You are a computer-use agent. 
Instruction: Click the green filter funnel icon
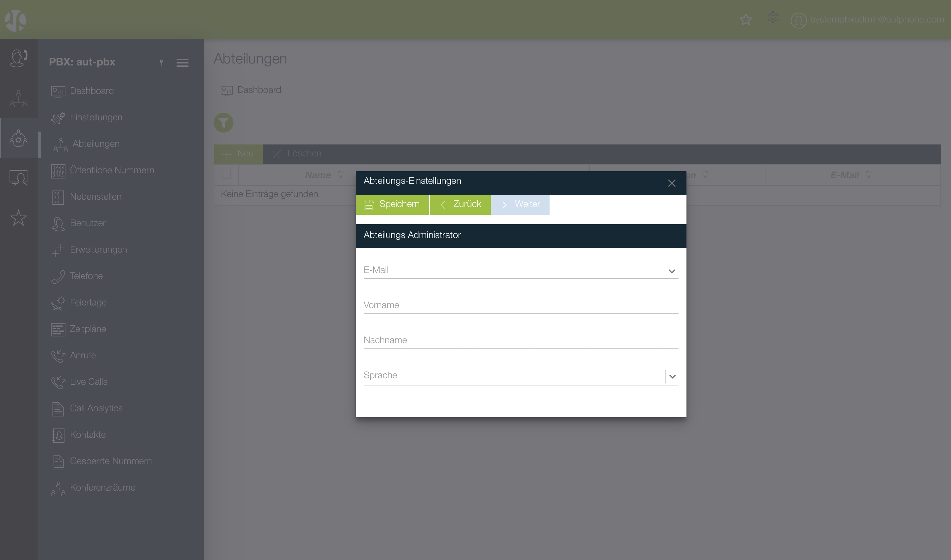coord(224,123)
